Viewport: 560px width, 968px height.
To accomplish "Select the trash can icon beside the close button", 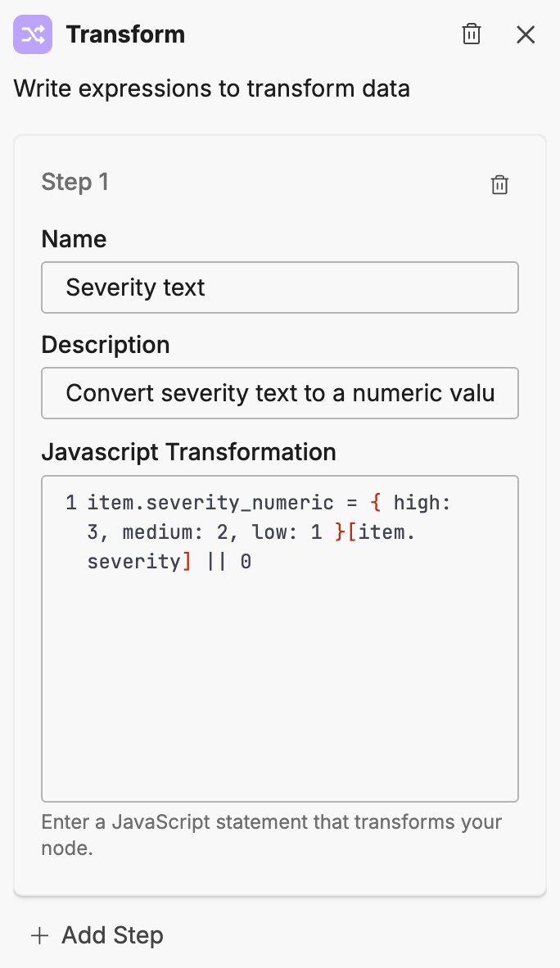I will 471,34.
